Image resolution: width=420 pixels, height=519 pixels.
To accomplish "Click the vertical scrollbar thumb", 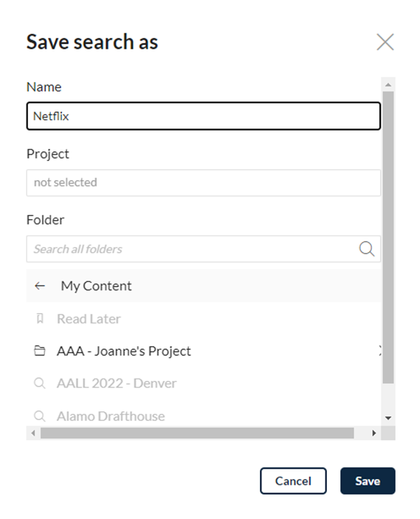I will (388, 238).
